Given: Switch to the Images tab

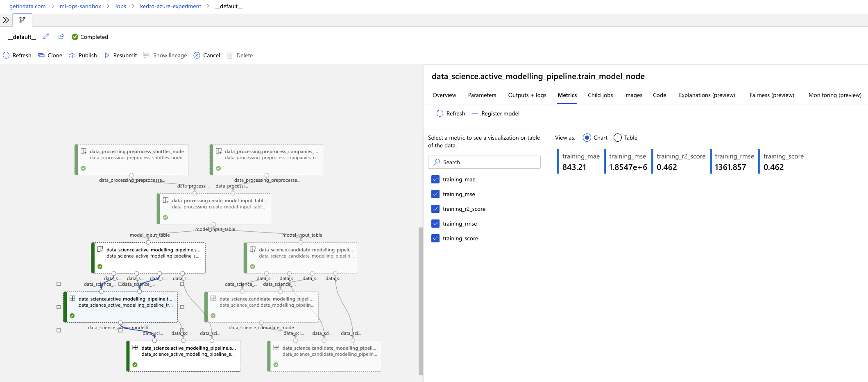Looking at the screenshot, I should tap(633, 95).
